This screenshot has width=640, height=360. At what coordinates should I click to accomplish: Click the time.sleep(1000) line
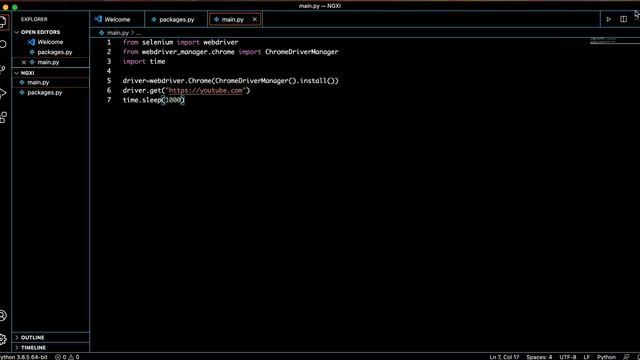click(x=154, y=100)
